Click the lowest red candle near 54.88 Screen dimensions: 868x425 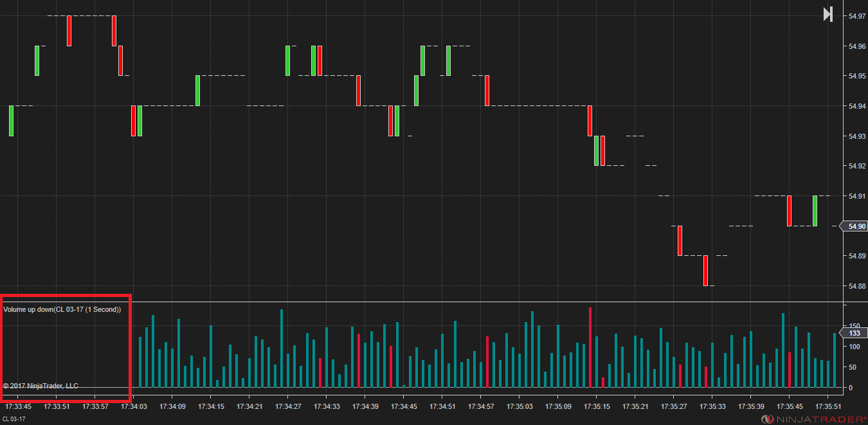705,271
